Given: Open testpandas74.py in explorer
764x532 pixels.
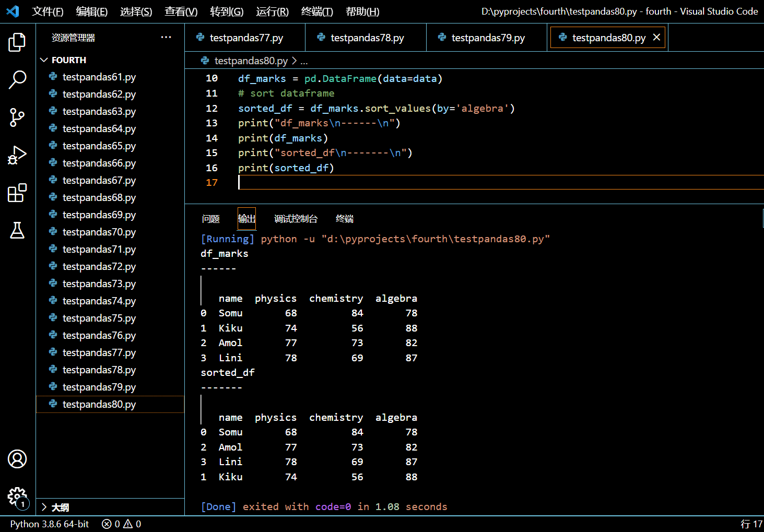Looking at the screenshot, I should pyautogui.click(x=110, y=301).
